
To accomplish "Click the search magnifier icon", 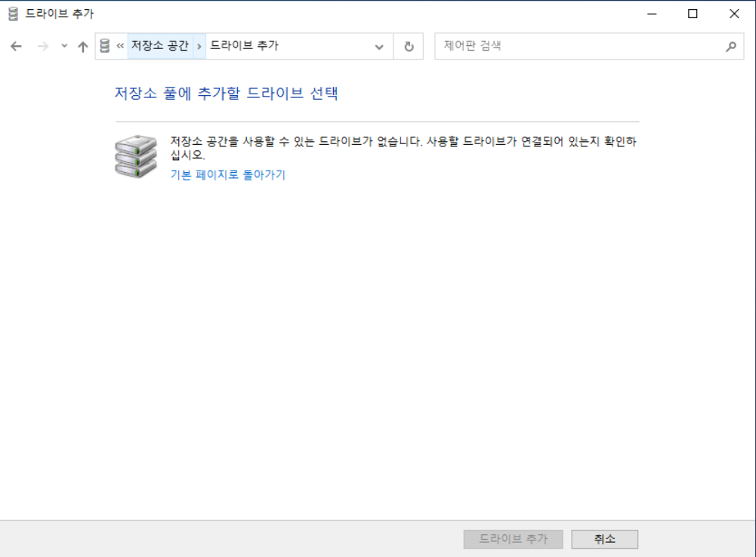I will click(730, 46).
